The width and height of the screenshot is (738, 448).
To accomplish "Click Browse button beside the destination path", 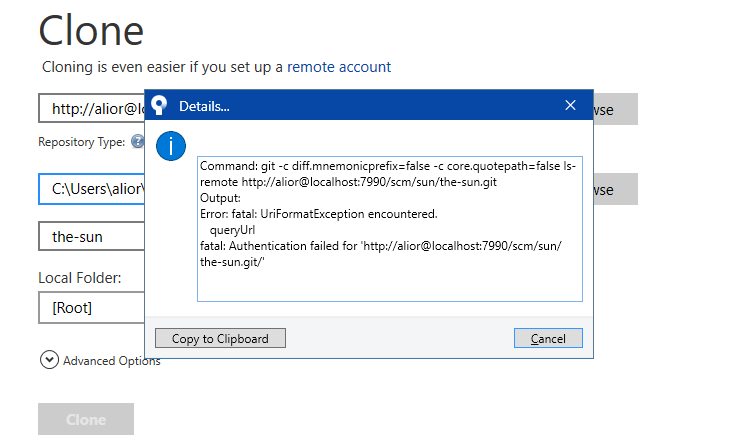I will coord(616,189).
